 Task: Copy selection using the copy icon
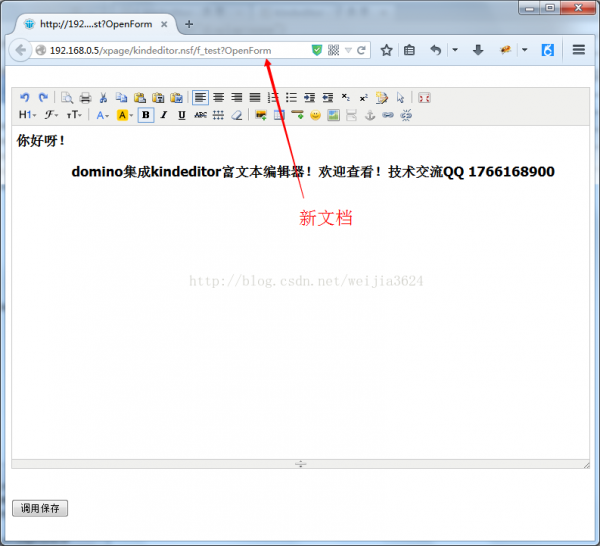tap(121, 98)
